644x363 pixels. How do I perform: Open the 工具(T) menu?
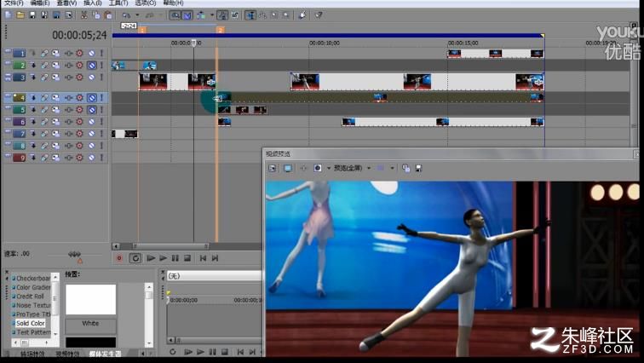tap(118, 3)
